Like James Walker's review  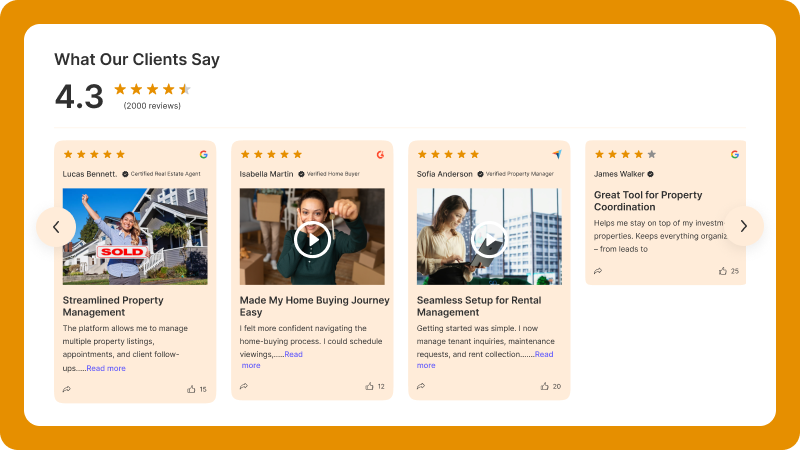pos(722,271)
